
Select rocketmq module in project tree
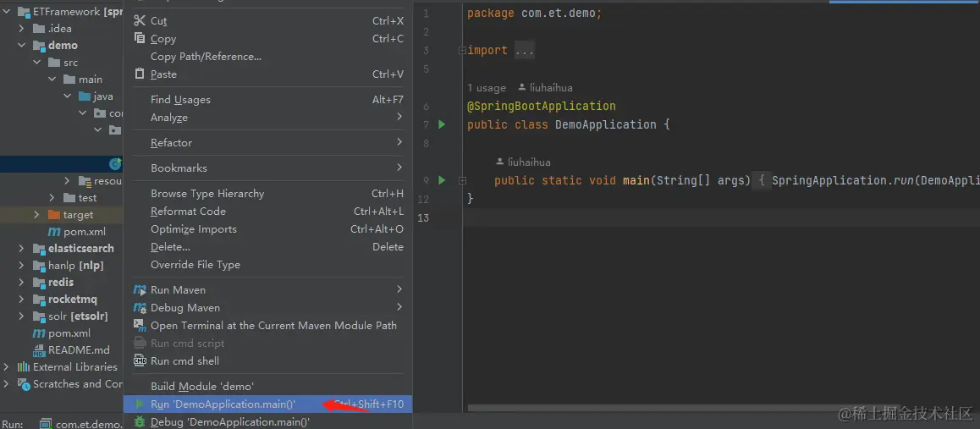pos(73,299)
